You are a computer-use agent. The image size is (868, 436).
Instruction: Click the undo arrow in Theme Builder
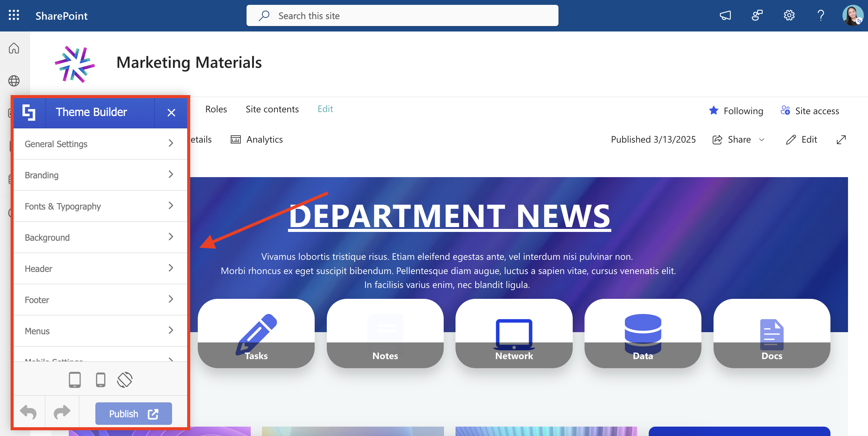pyautogui.click(x=28, y=412)
